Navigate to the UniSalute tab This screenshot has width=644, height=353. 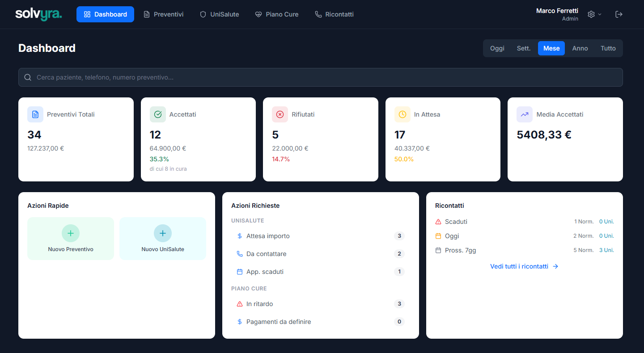pos(219,14)
